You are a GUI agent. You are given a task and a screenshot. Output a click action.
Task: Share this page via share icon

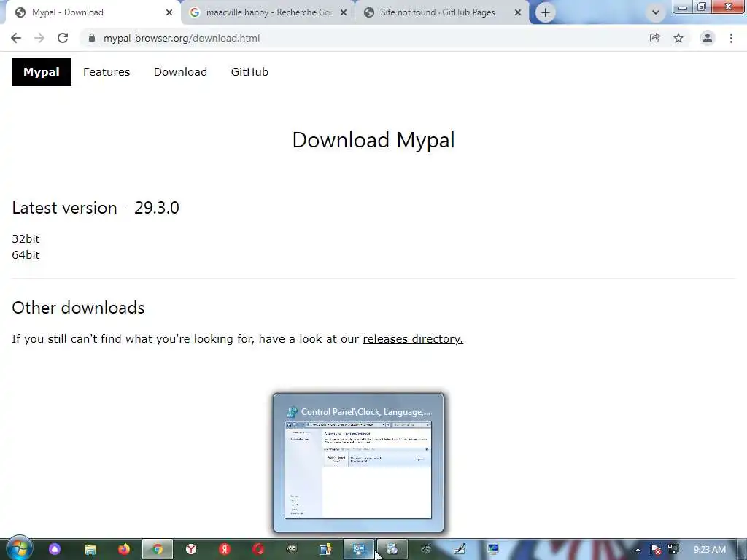[x=654, y=38]
